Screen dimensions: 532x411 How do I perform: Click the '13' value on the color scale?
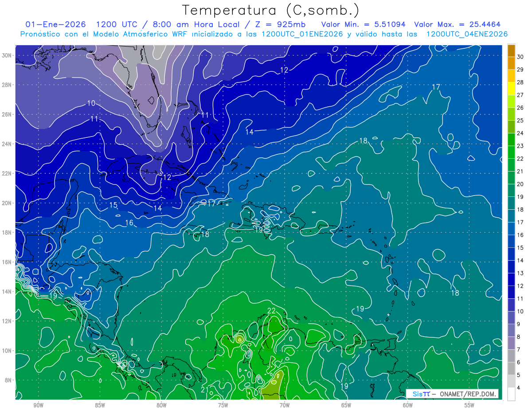coord(520,273)
